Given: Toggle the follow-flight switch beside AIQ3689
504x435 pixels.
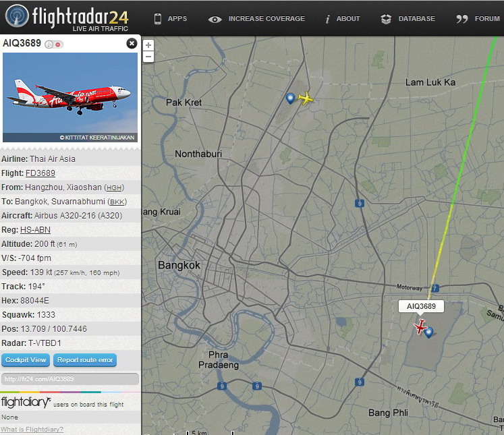Looking at the screenshot, I should point(54,45).
